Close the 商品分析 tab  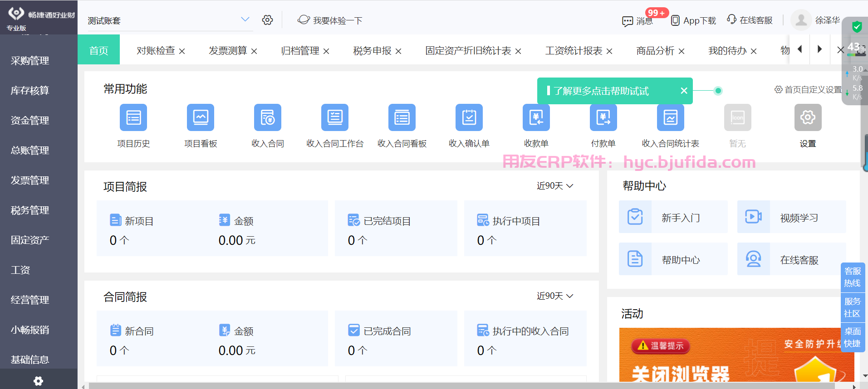point(682,51)
